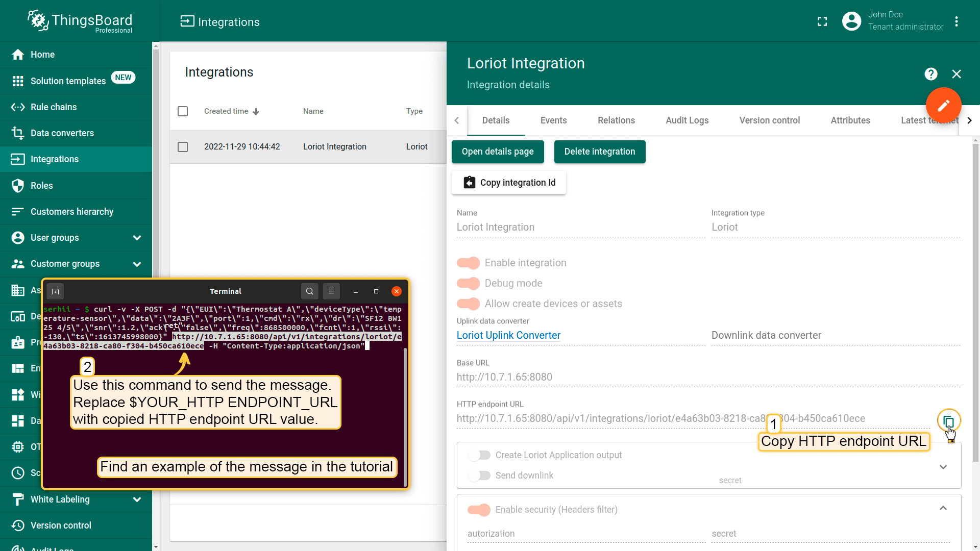Toggle Send downlink switch

pos(479,475)
